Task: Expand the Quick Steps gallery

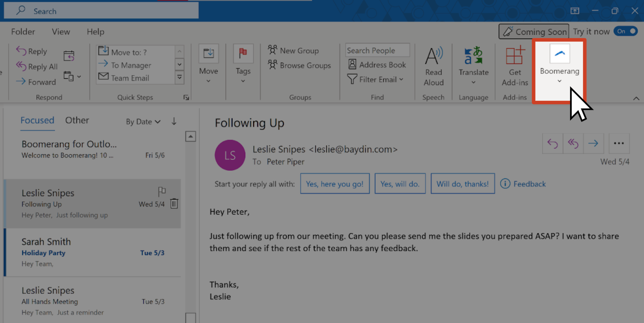Action: pyautogui.click(x=180, y=77)
